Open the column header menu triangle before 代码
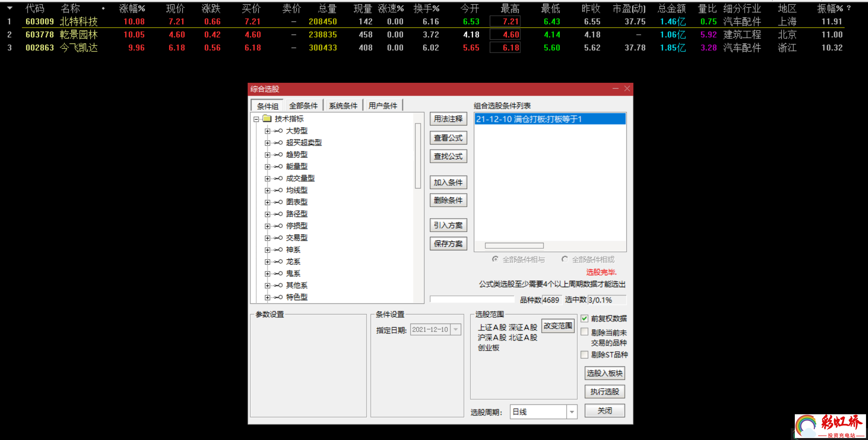868x440 pixels. [x=9, y=8]
